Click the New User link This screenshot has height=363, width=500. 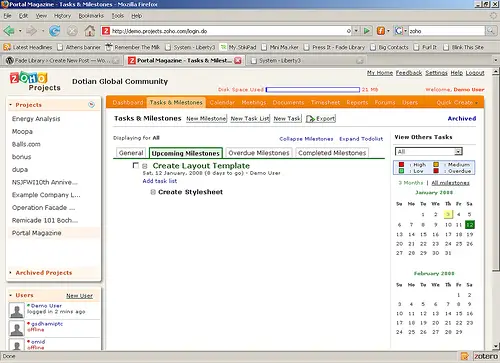(x=79, y=296)
